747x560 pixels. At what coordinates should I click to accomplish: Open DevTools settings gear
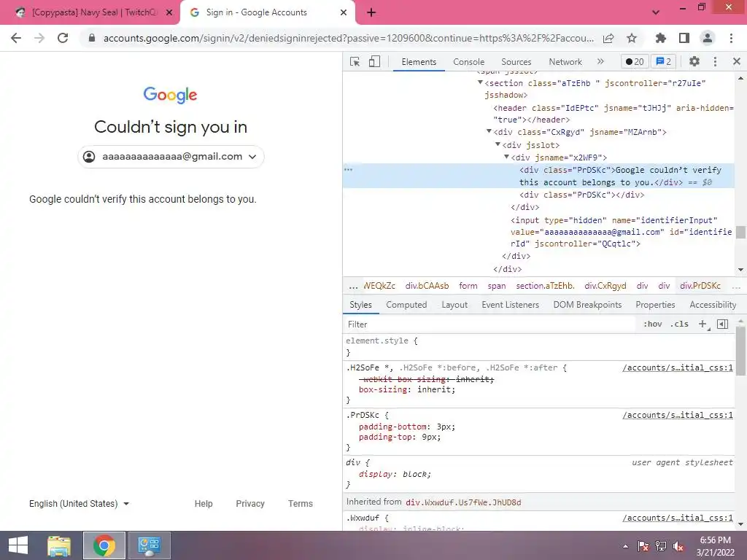point(694,61)
